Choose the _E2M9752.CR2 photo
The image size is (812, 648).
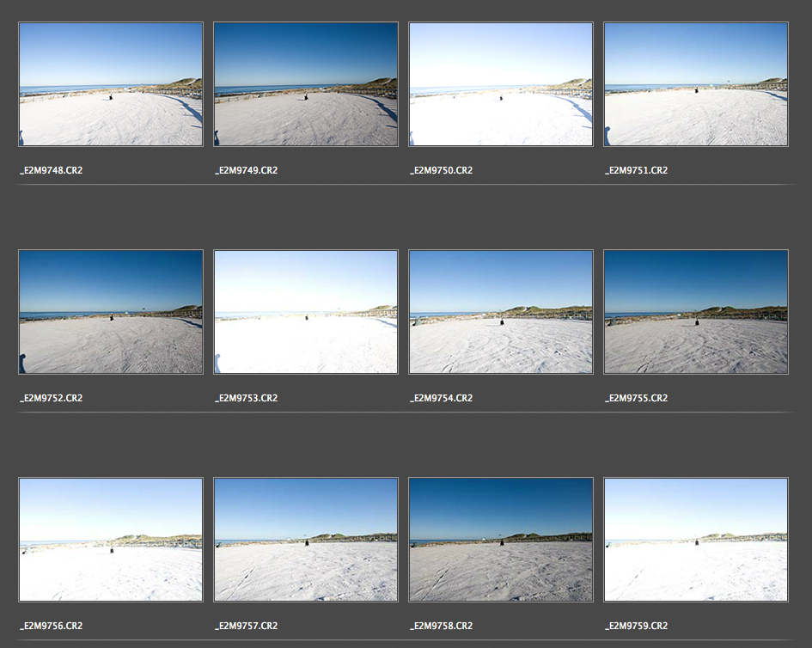tap(111, 312)
